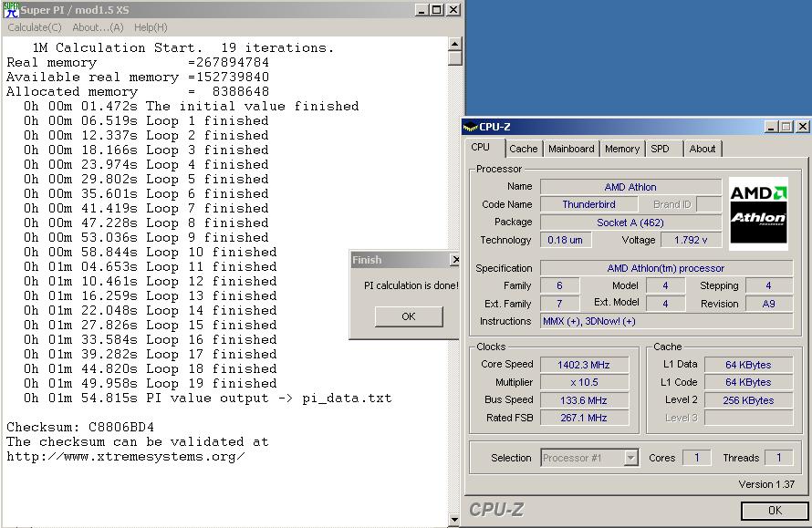The image size is (812, 528).
Task: Click the Level 2 value 256 KBytes
Action: tap(748, 400)
